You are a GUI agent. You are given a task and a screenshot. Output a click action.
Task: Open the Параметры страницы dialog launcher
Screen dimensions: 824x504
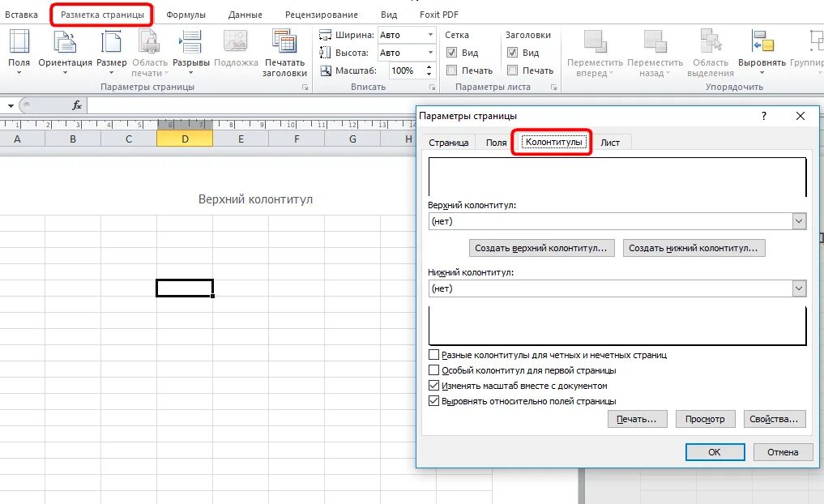click(305, 88)
